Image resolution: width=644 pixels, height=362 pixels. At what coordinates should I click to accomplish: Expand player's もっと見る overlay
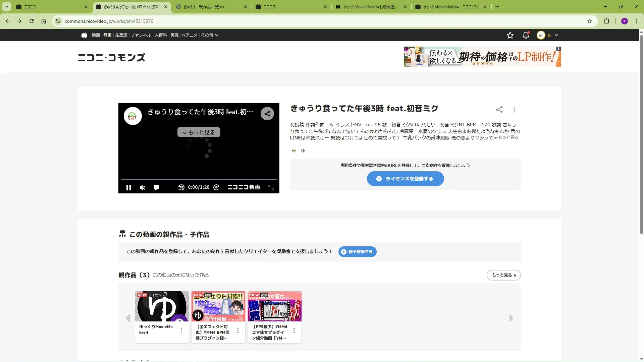click(x=199, y=132)
